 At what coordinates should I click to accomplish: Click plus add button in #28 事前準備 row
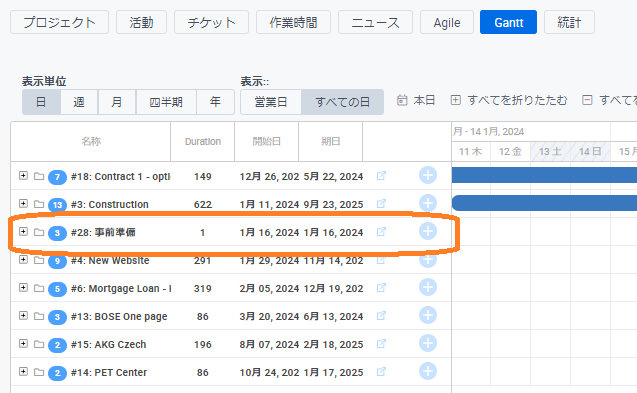(x=428, y=231)
